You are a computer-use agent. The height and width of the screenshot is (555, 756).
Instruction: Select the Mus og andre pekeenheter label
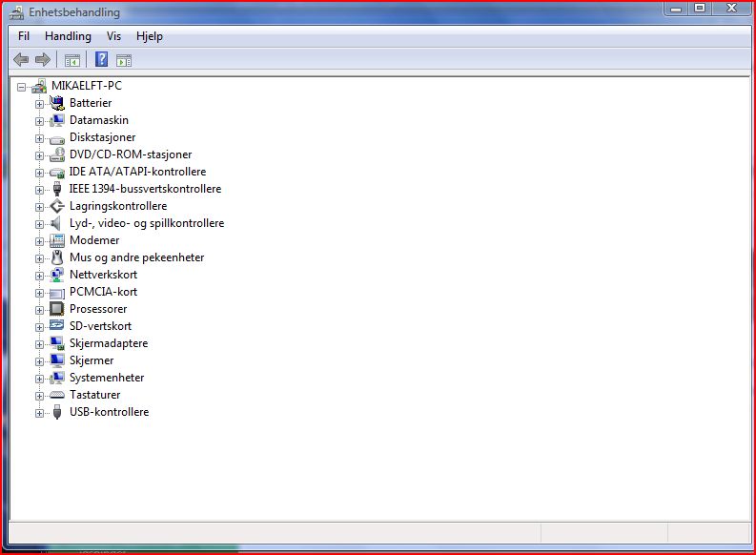pos(137,257)
